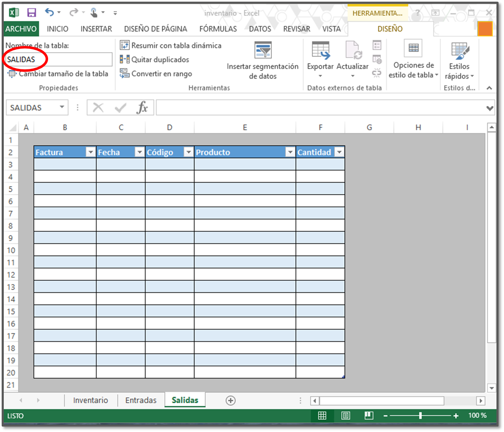Click Convertir en rango
504x432 pixels.
pyautogui.click(x=156, y=74)
